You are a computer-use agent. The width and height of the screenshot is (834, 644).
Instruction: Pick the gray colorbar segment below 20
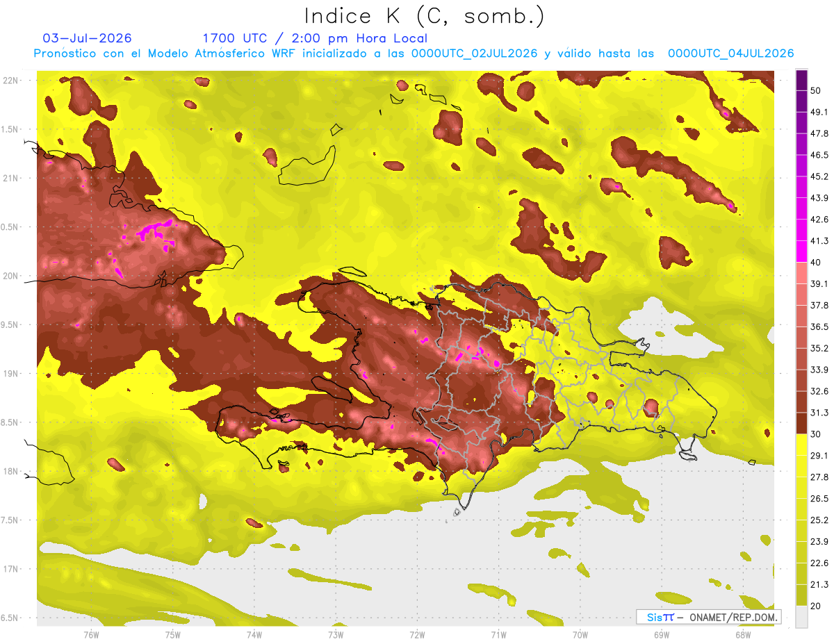click(x=801, y=617)
